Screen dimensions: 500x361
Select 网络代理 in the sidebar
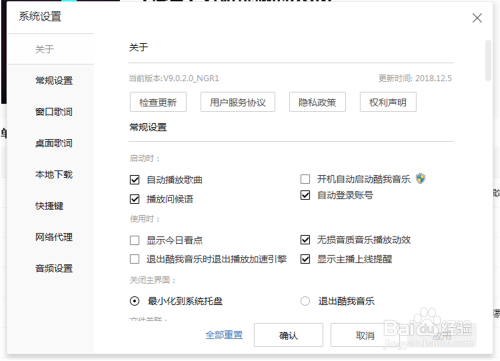(54, 237)
